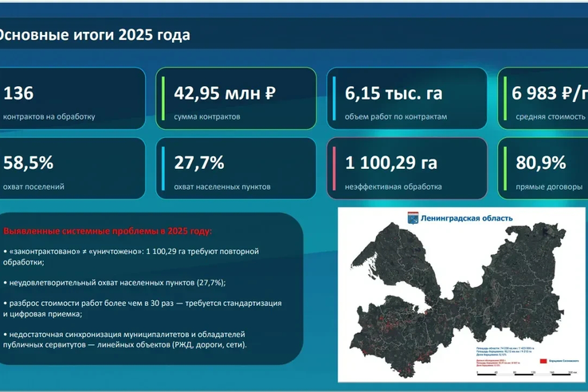Select the '80,9%' direct contracts card
The height and width of the screenshot is (392, 588).
pos(543,169)
